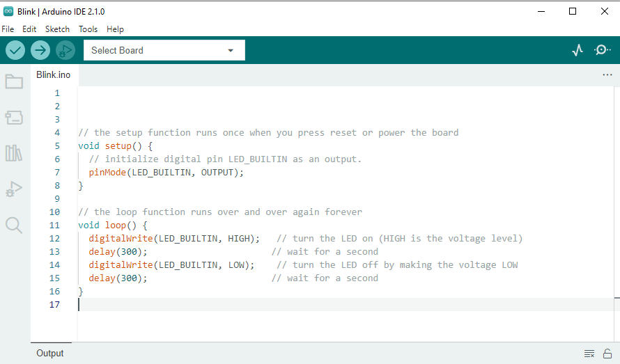620x364 pixels.
Task: Minimize the Arduino IDE window
Action: pyautogui.click(x=541, y=11)
